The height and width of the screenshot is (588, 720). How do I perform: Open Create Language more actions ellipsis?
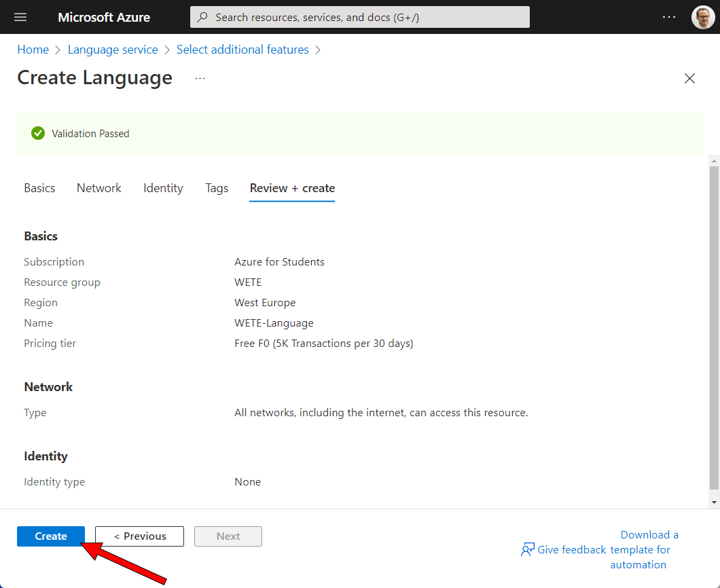click(x=200, y=79)
